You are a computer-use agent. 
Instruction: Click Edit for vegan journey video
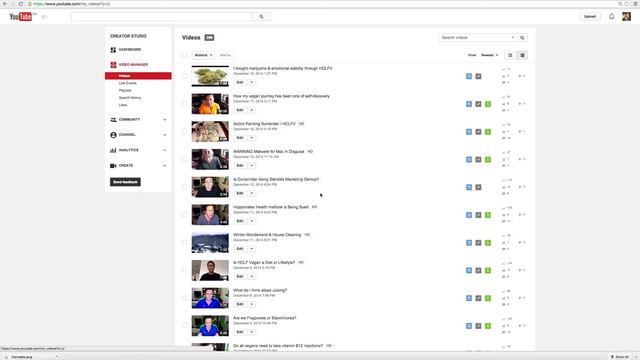click(240, 110)
